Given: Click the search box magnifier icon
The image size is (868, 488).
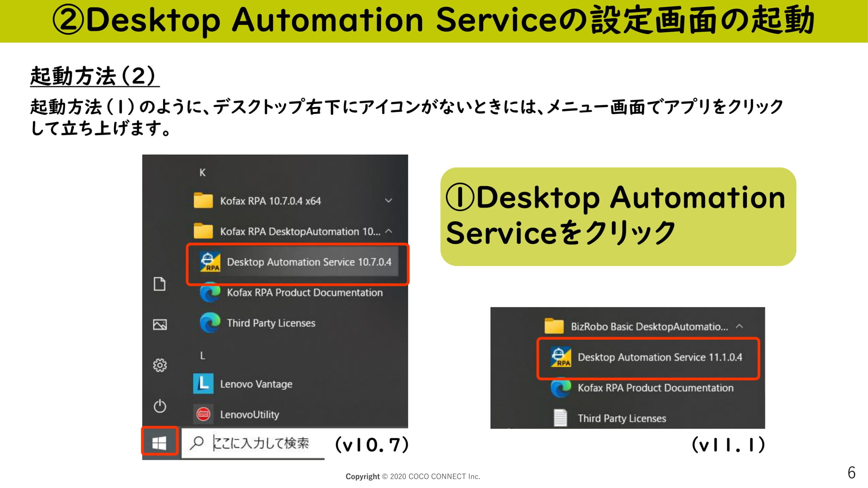Looking at the screenshot, I should [196, 443].
